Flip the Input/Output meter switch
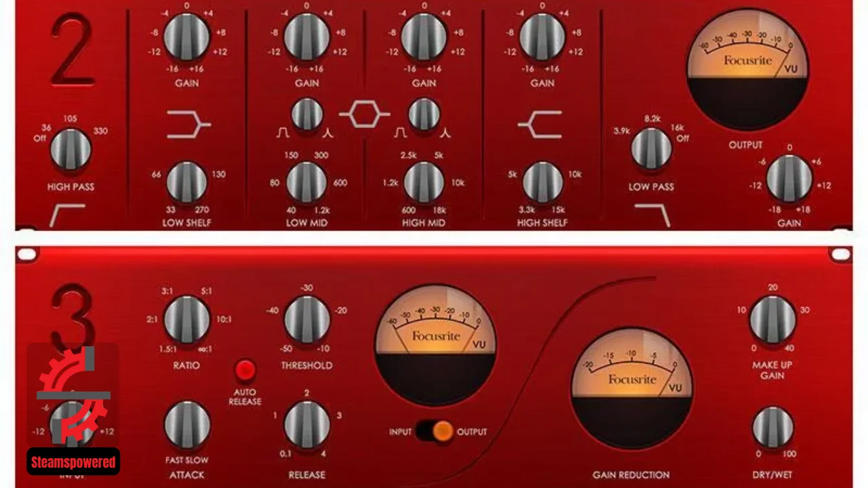This screenshot has height=488, width=868. tap(434, 431)
